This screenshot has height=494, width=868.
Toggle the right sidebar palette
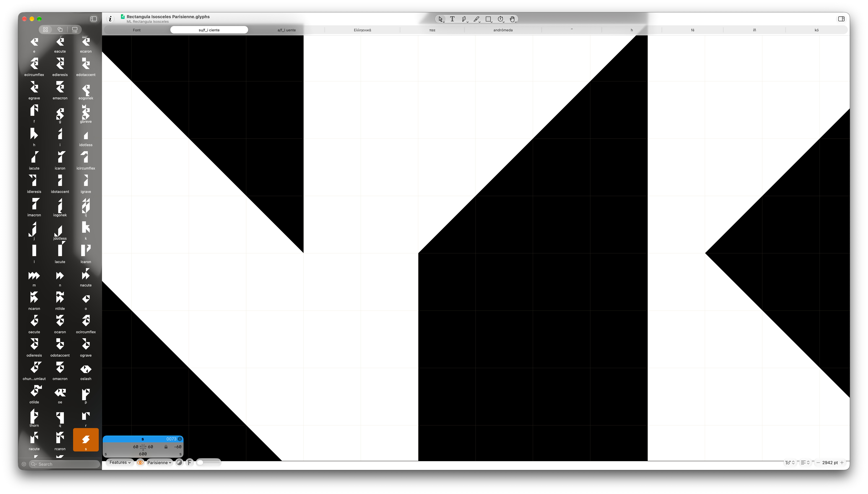[841, 19]
